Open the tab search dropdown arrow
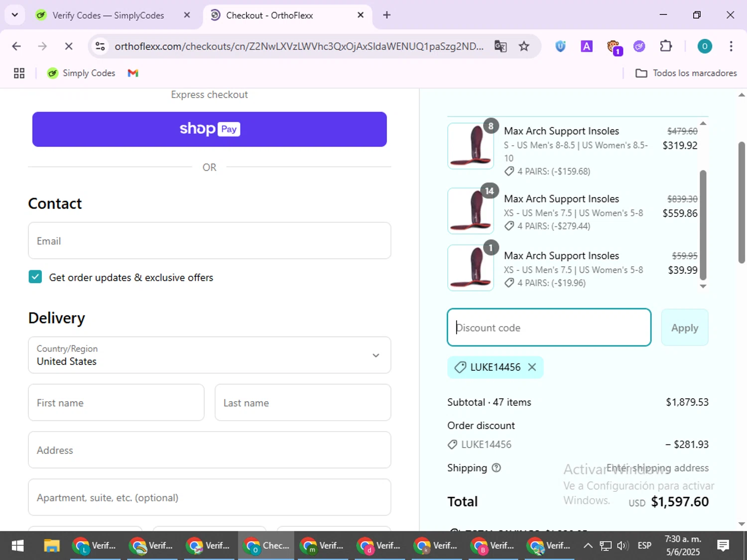This screenshot has height=560, width=747. click(x=15, y=15)
